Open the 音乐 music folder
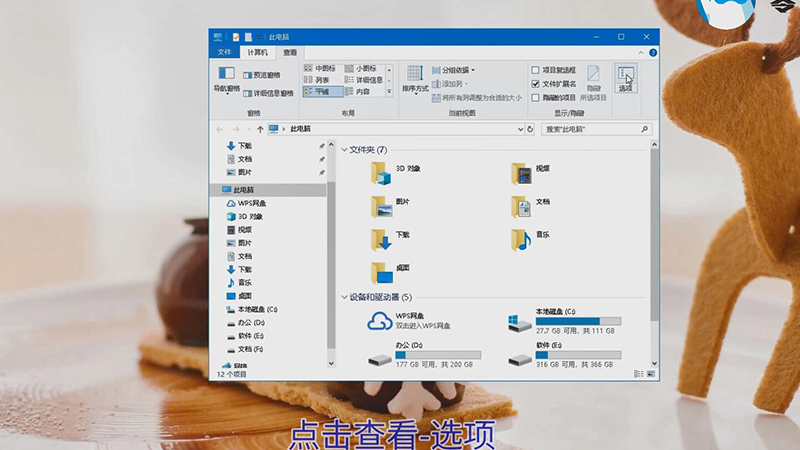 [520, 238]
